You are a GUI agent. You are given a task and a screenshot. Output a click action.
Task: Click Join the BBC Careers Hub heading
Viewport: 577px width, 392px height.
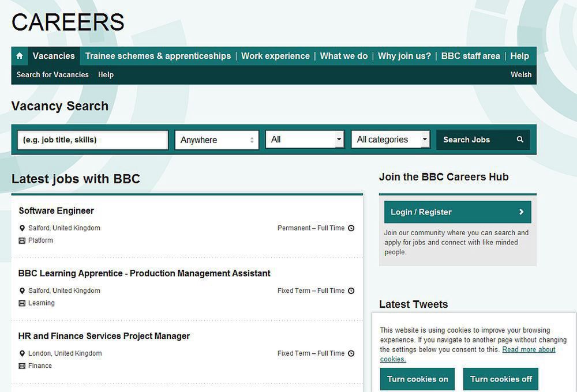(x=444, y=177)
